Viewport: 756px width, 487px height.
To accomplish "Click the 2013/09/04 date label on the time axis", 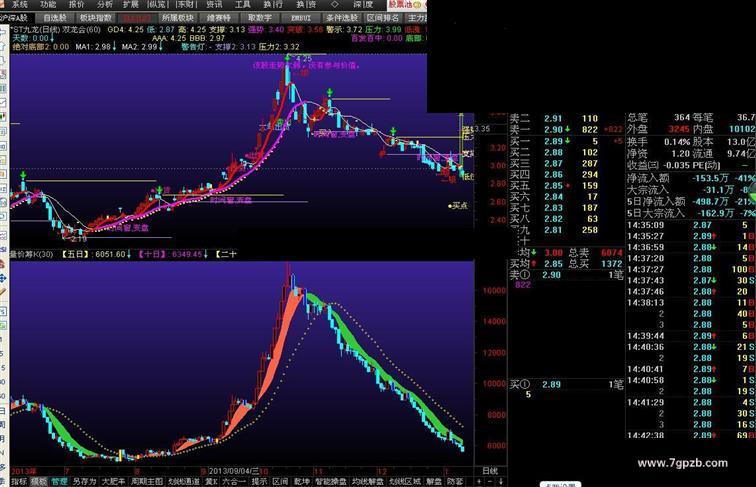I will pyautogui.click(x=233, y=471).
